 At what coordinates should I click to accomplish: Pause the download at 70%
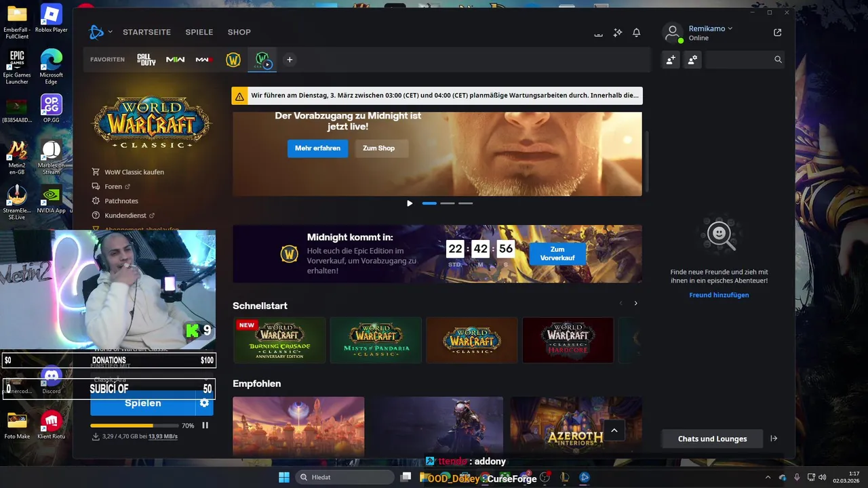pyautogui.click(x=205, y=426)
